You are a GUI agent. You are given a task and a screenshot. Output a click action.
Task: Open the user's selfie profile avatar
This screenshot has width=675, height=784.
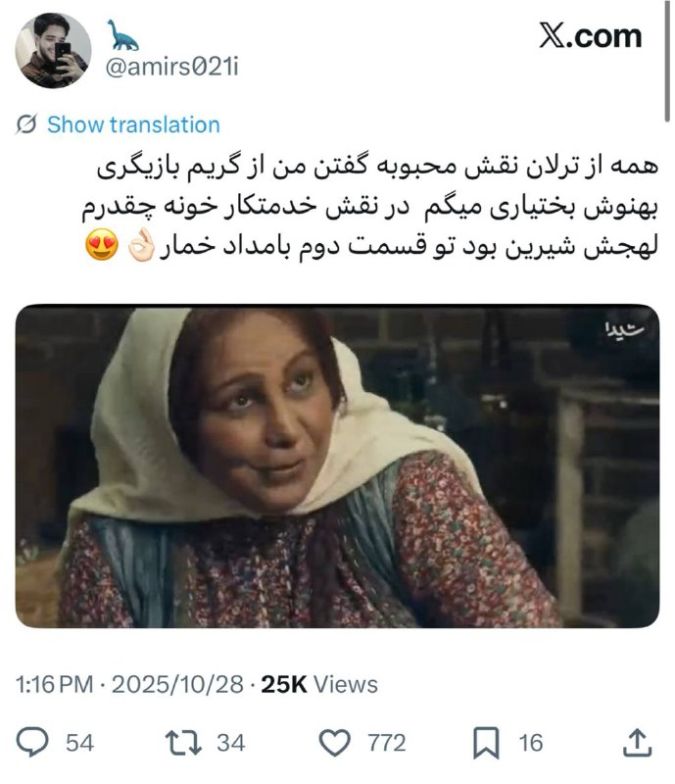click(x=53, y=50)
